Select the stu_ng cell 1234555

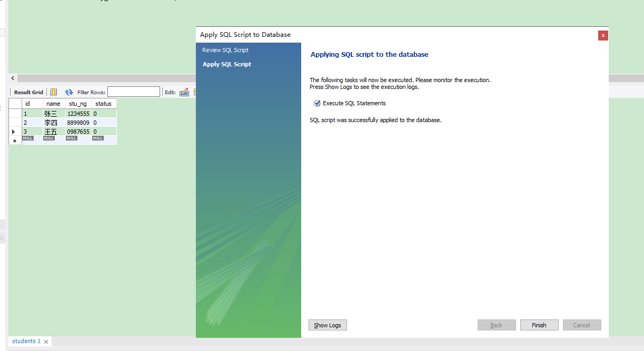click(x=78, y=114)
